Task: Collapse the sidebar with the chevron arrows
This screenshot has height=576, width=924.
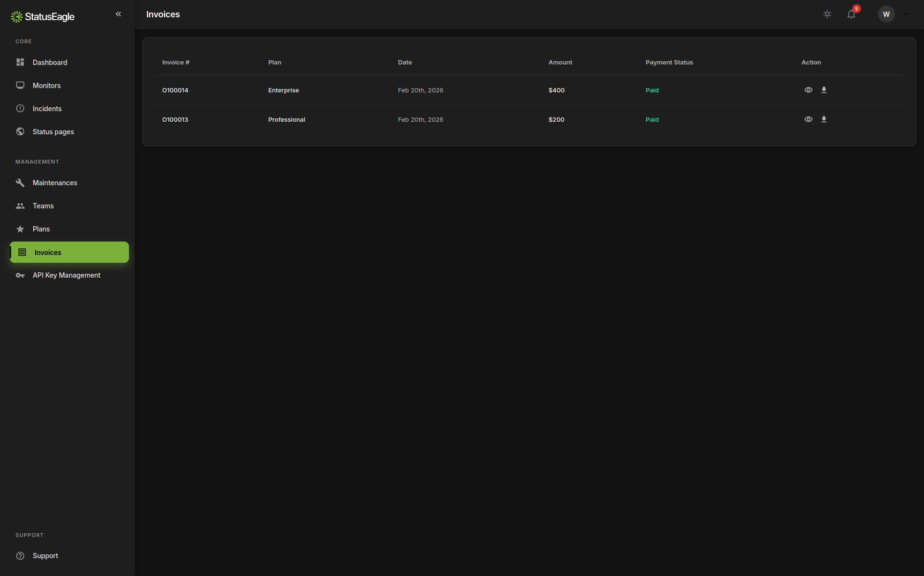Action: [x=118, y=14]
